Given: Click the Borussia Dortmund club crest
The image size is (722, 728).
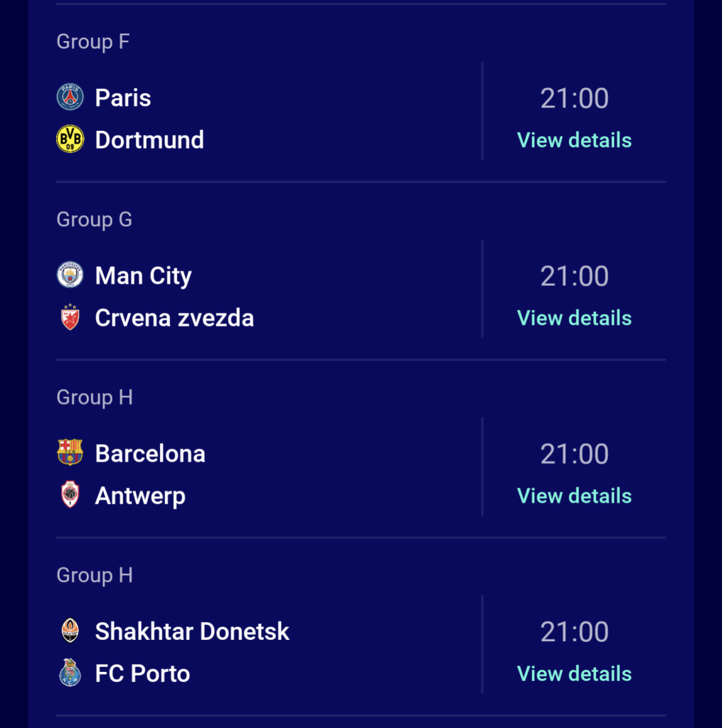Looking at the screenshot, I should [70, 139].
